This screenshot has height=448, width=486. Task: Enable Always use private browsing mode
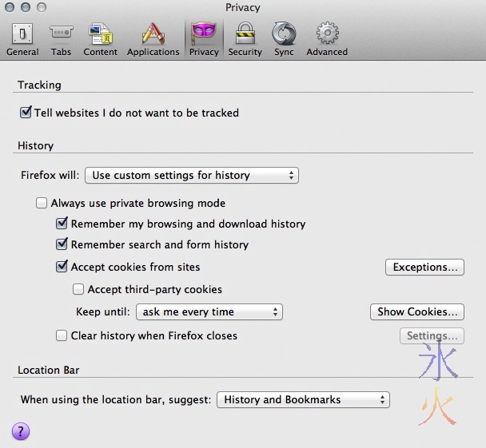pyautogui.click(x=42, y=204)
